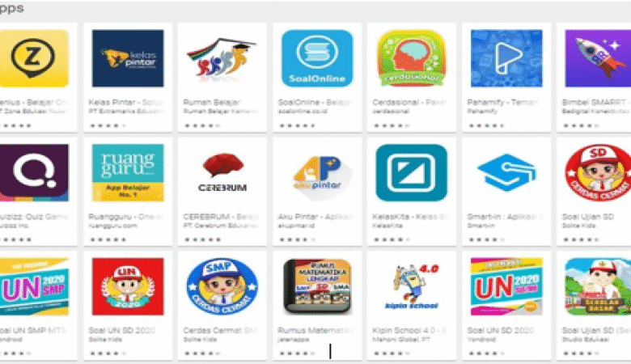Select the KelasKita teal square icon

(x=412, y=172)
